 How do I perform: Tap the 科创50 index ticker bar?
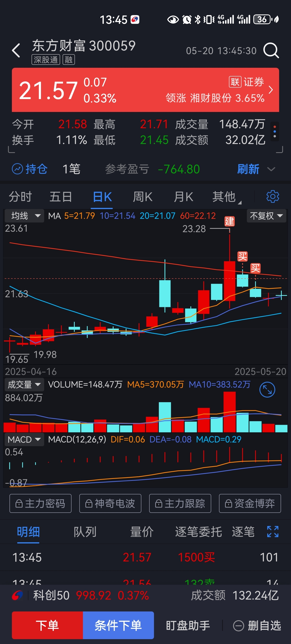pyautogui.click(x=145, y=595)
